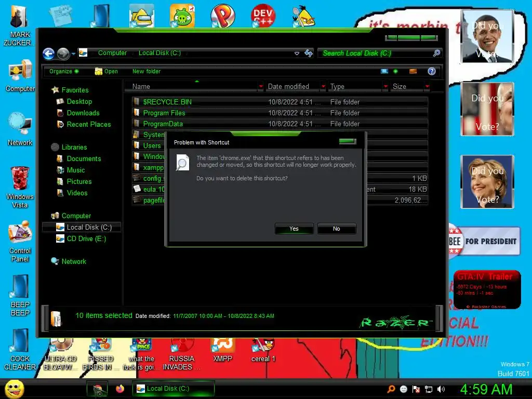
Task: Select Local Disk (C:) in navigation pane
Action: (82, 228)
